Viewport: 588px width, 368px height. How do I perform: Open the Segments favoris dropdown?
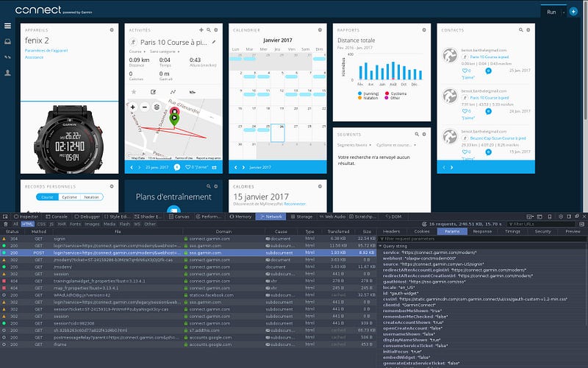pos(354,145)
